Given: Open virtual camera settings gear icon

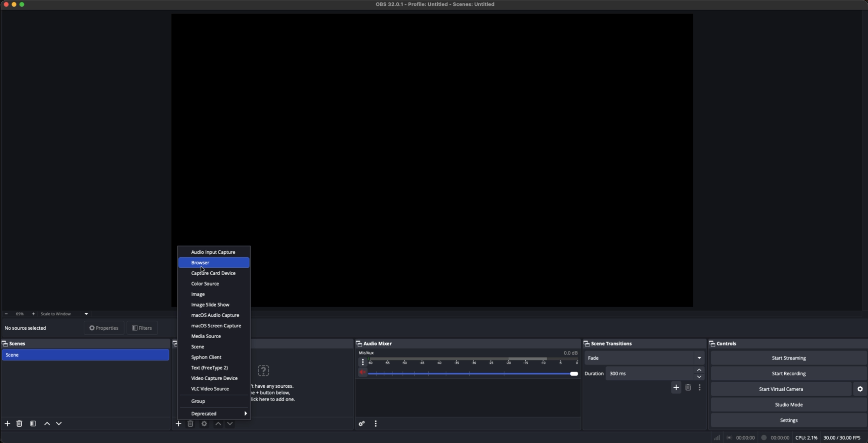Looking at the screenshot, I should (x=860, y=389).
